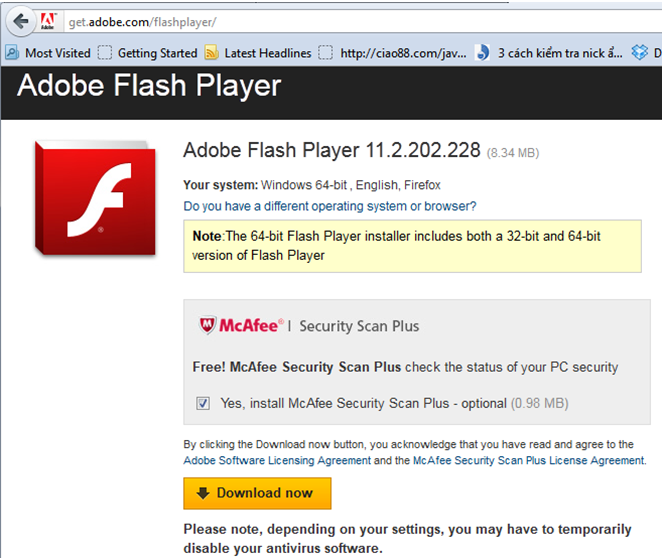This screenshot has height=558, width=664.
Task: Click the yellow 64-bit installer note box
Action: (412, 246)
